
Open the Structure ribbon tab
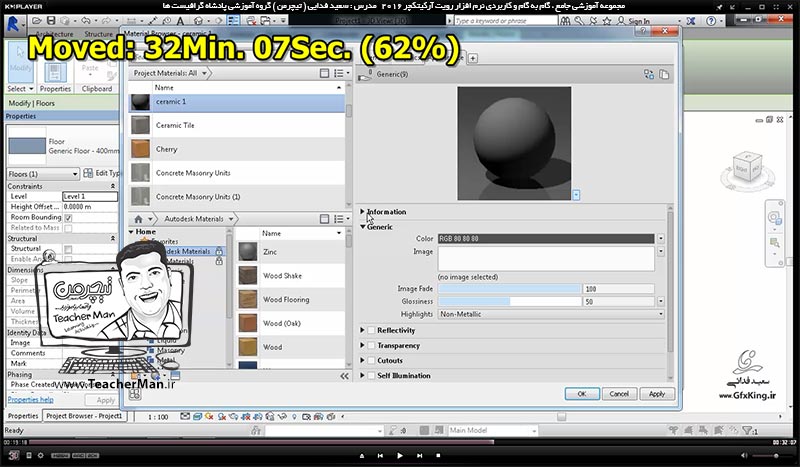98,34
